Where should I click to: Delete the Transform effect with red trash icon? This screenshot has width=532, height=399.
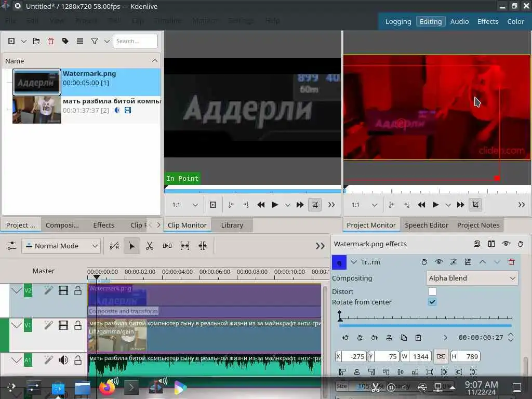coord(512,262)
